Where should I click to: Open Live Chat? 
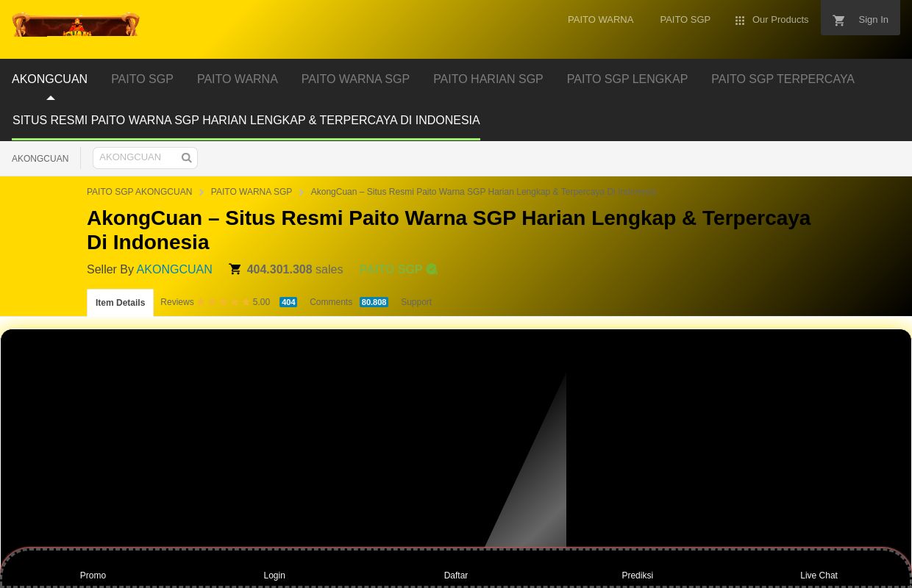[819, 576]
